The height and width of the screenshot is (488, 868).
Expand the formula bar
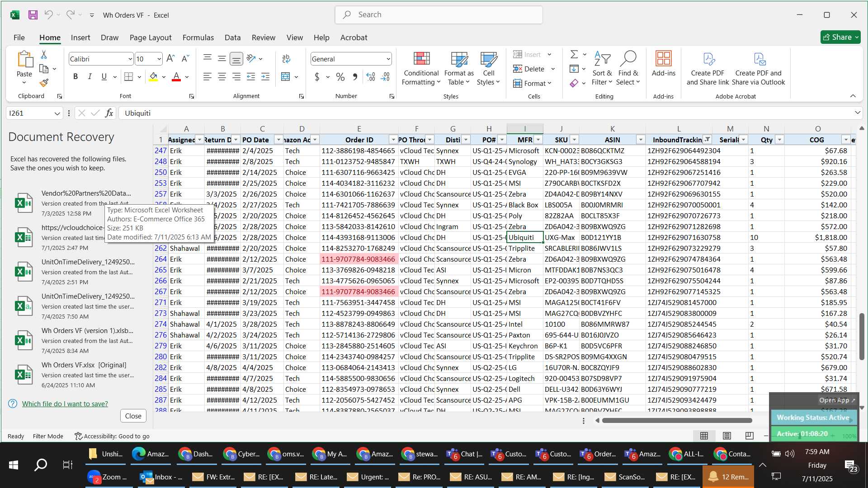click(857, 113)
